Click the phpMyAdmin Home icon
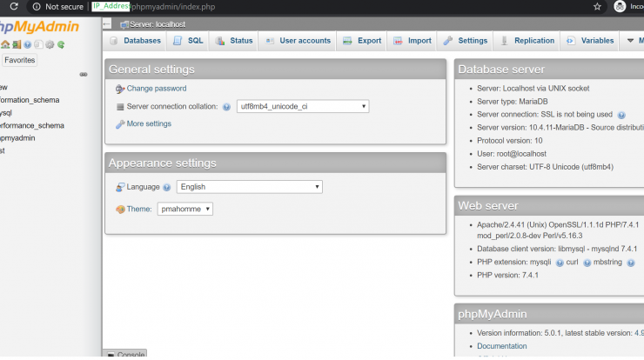Image resolution: width=644 pixels, height=360 pixels. (x=5, y=44)
